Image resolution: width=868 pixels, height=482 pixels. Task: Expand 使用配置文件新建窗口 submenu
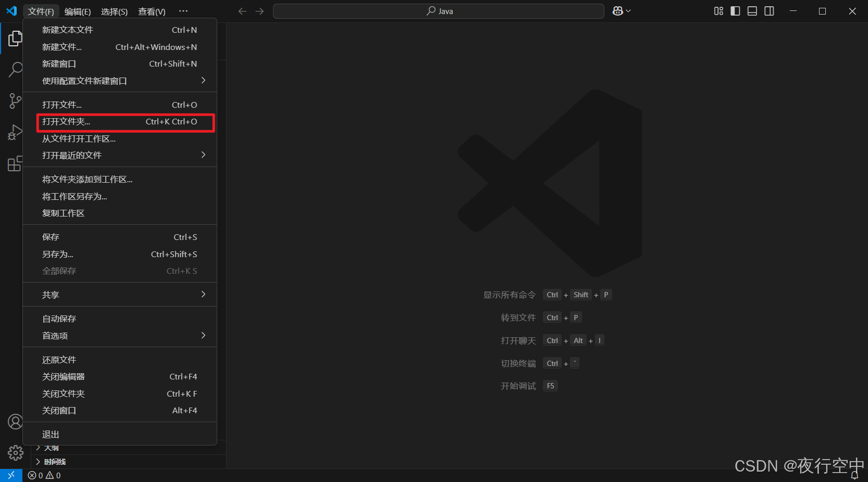pos(120,81)
